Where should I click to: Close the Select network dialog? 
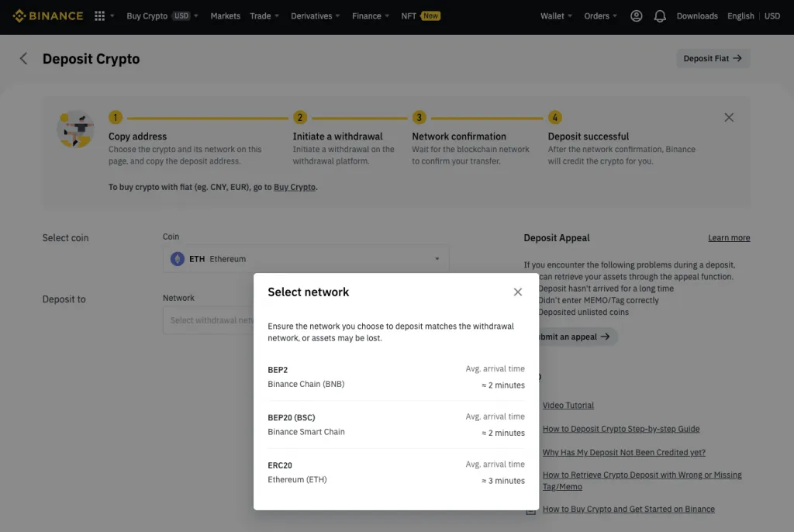coord(517,292)
